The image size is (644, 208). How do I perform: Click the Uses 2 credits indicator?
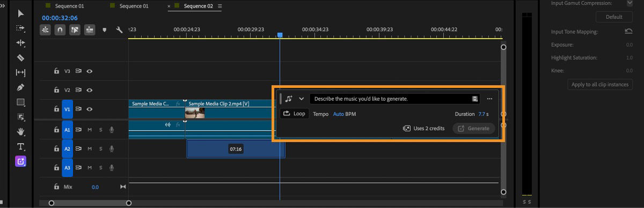(424, 128)
